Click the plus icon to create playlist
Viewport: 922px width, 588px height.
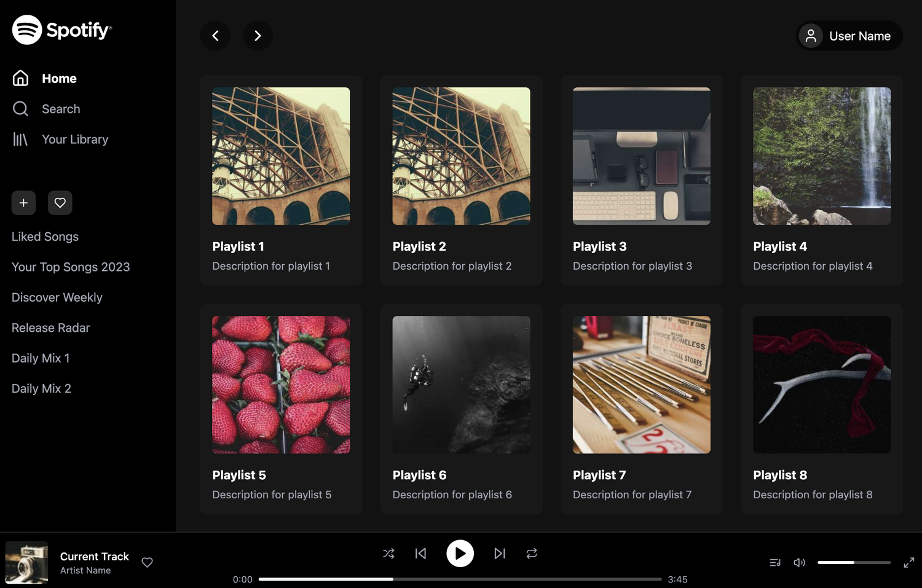(23, 203)
